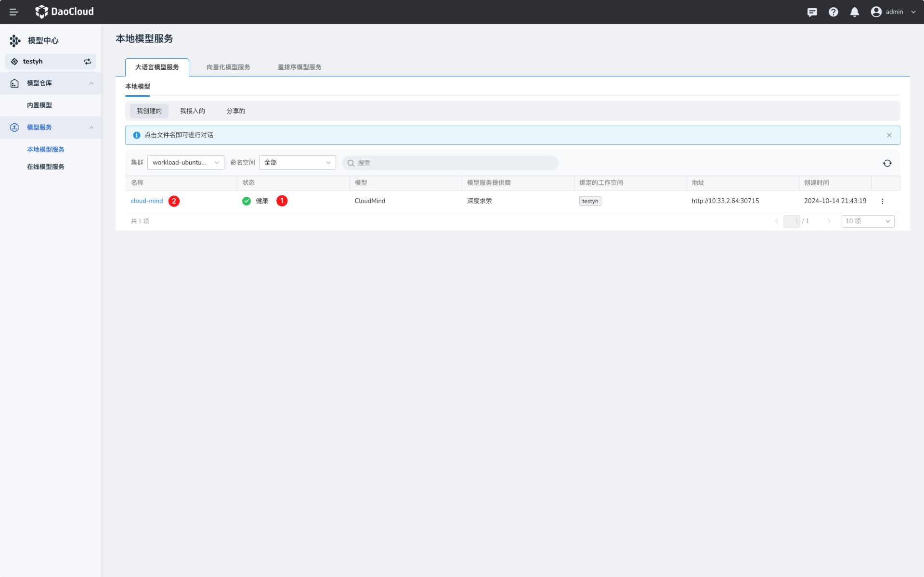This screenshot has height=577, width=924.
Task: Collapse the 模型仓库 section chevron
Action: [91, 83]
